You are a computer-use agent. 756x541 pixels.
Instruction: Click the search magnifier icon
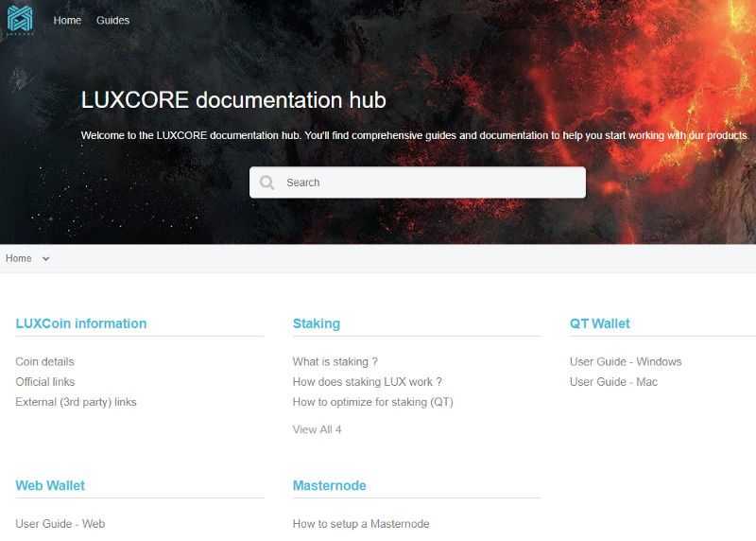[266, 183]
